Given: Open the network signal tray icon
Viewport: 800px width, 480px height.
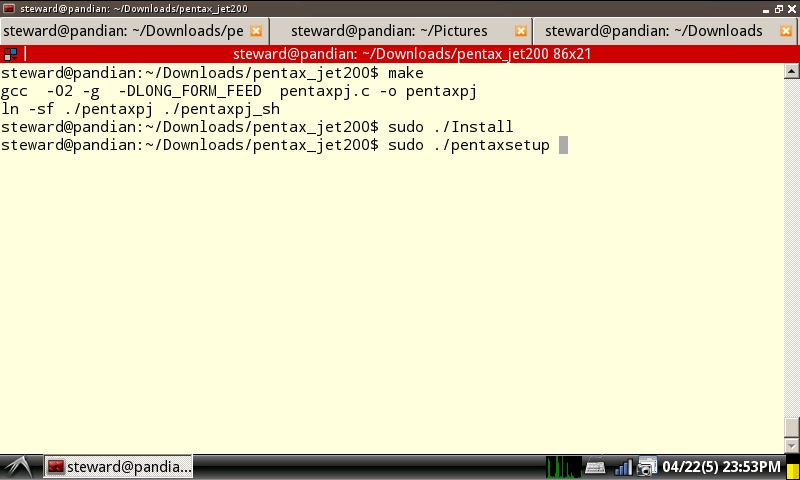Looking at the screenshot, I should [x=623, y=467].
